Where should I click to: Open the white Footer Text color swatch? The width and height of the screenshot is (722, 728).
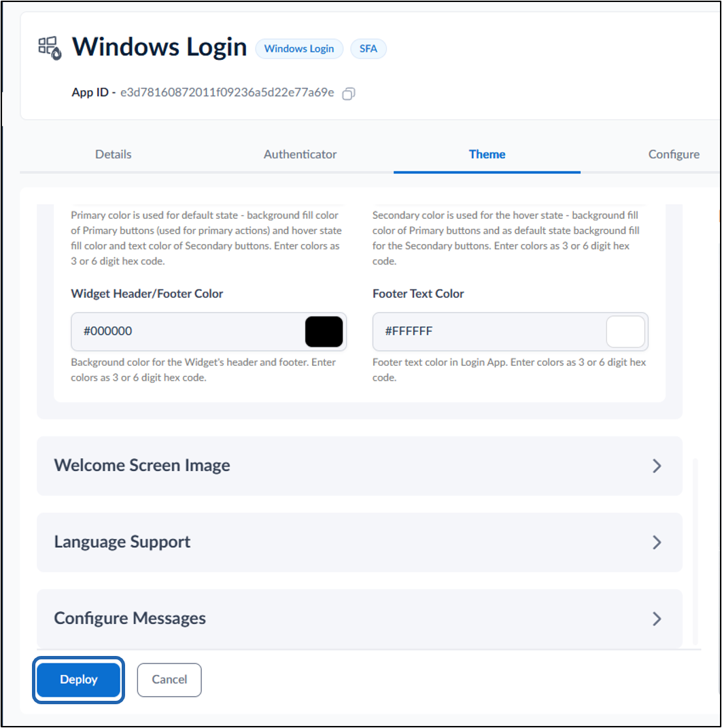point(625,332)
